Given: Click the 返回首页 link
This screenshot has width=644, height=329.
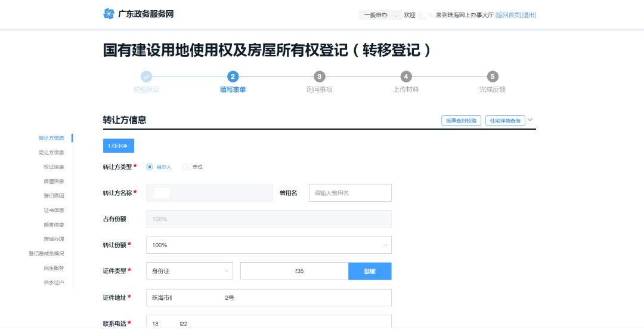Looking at the screenshot, I should tap(508, 15).
